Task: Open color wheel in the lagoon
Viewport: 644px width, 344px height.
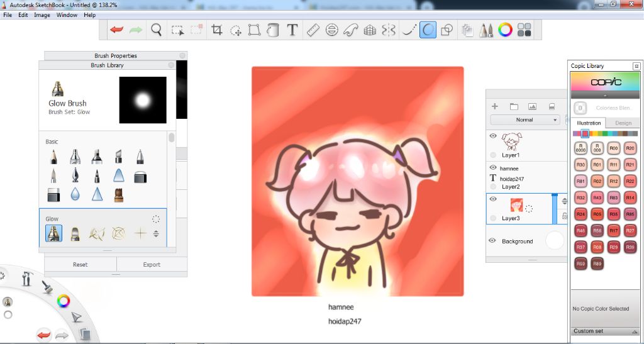Action: pos(64,301)
